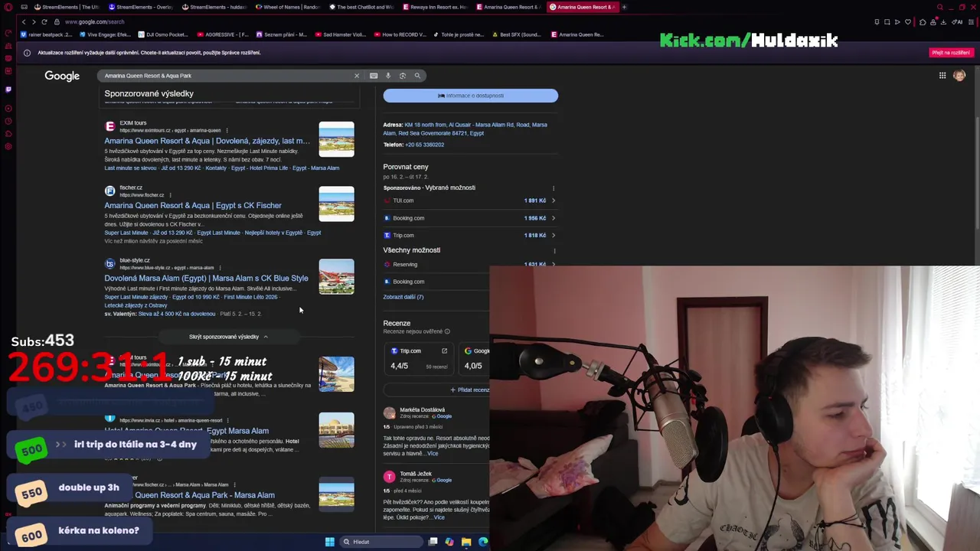Click the Google search input field
Screen dimensions: 980x551
pyautogui.click(x=226, y=76)
